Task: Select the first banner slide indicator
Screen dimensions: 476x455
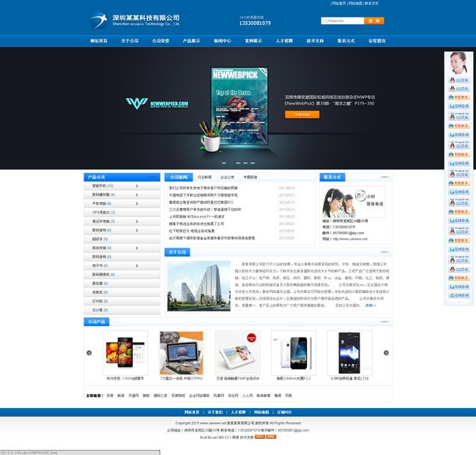Action: point(224,163)
